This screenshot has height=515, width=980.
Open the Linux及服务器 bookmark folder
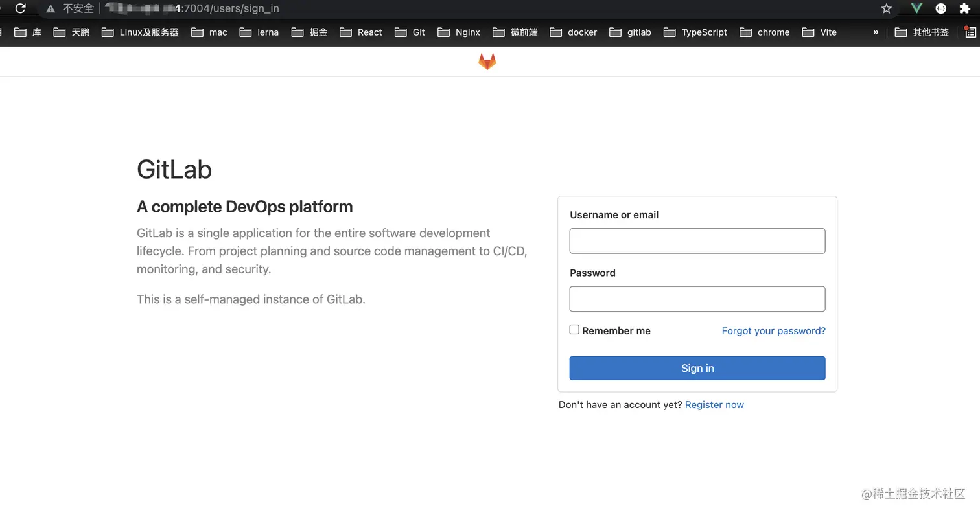tap(141, 32)
